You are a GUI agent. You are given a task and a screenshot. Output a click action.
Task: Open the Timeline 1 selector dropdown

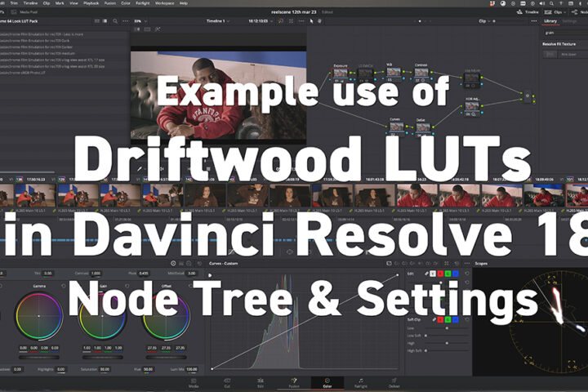(x=218, y=21)
